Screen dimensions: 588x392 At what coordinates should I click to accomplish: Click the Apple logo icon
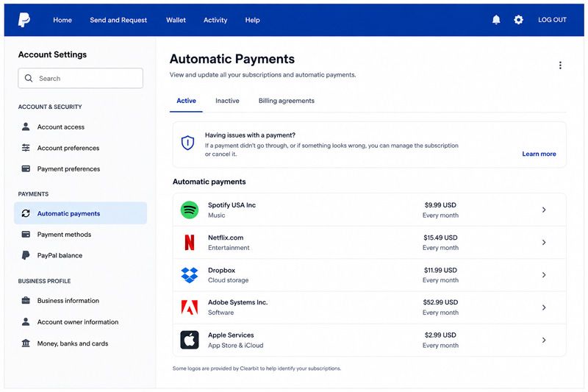click(x=190, y=340)
